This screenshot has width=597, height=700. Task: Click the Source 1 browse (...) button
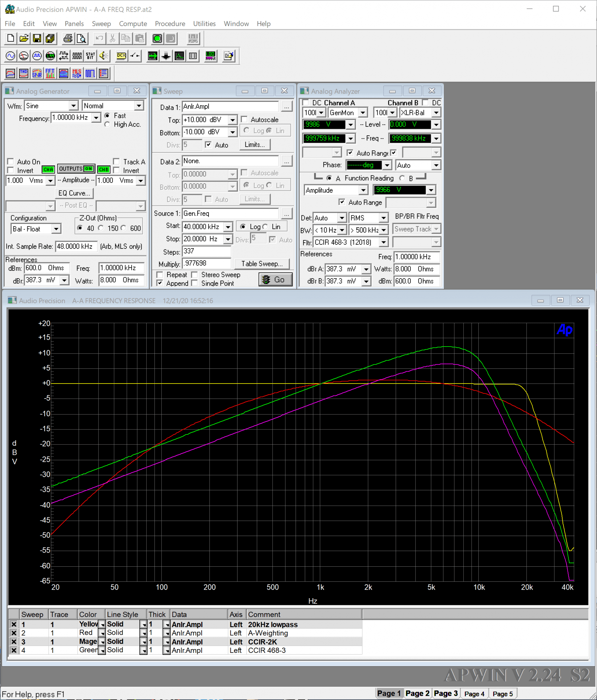(287, 214)
